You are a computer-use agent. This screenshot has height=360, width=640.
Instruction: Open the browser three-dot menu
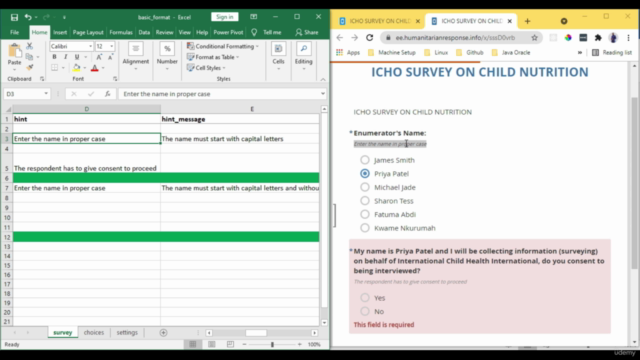point(628,38)
